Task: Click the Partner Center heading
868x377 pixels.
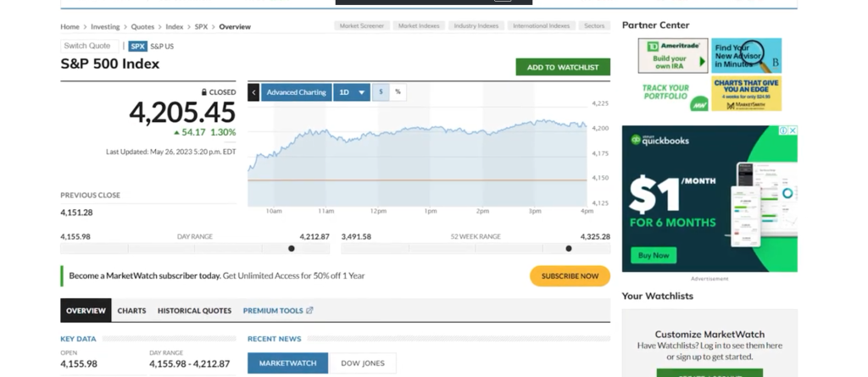Action: (x=655, y=25)
